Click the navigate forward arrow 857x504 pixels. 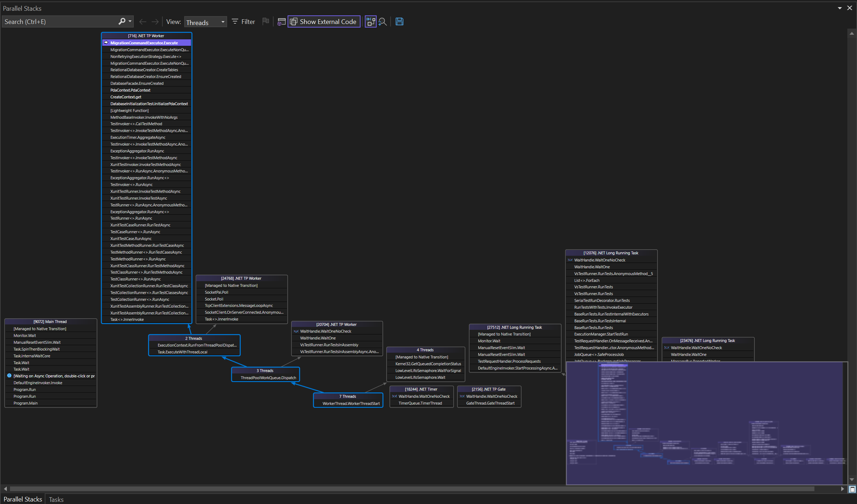[155, 22]
